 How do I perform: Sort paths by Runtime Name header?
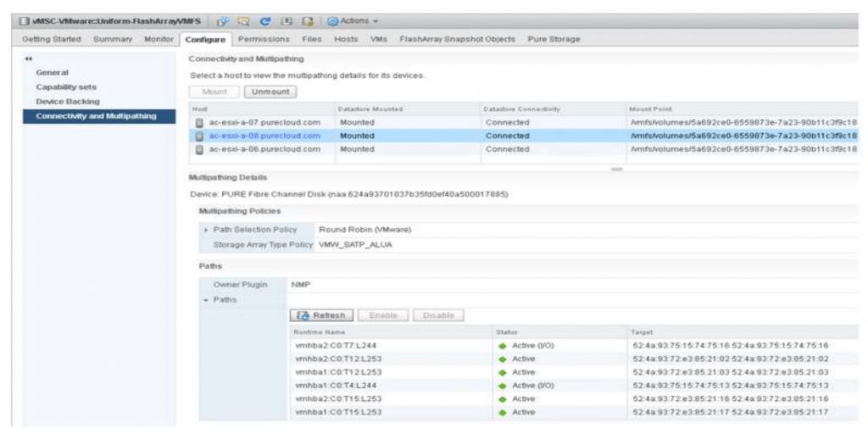point(392,332)
